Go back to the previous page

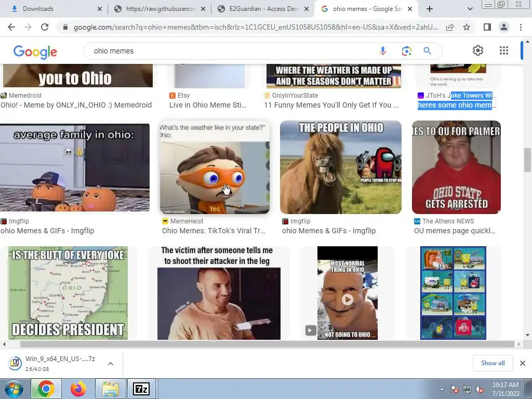pos(11,27)
